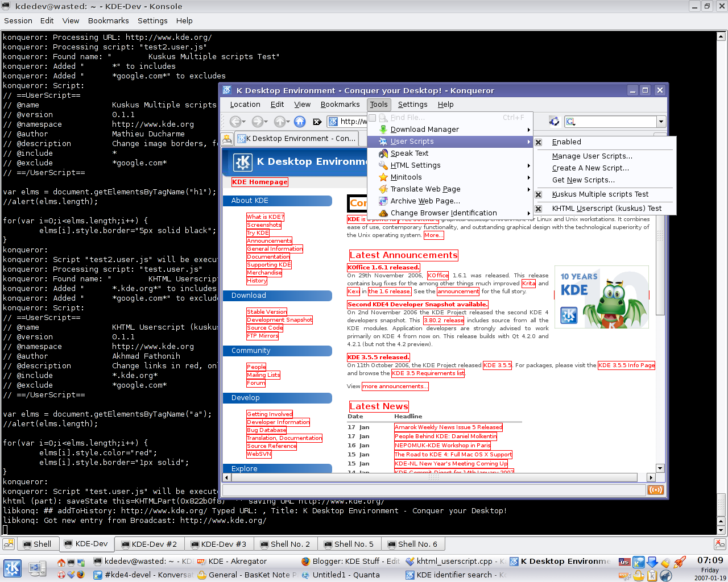Screen dimensions: 728x582
Task: Choose Speak Text from the Tools menu
Action: click(450, 153)
